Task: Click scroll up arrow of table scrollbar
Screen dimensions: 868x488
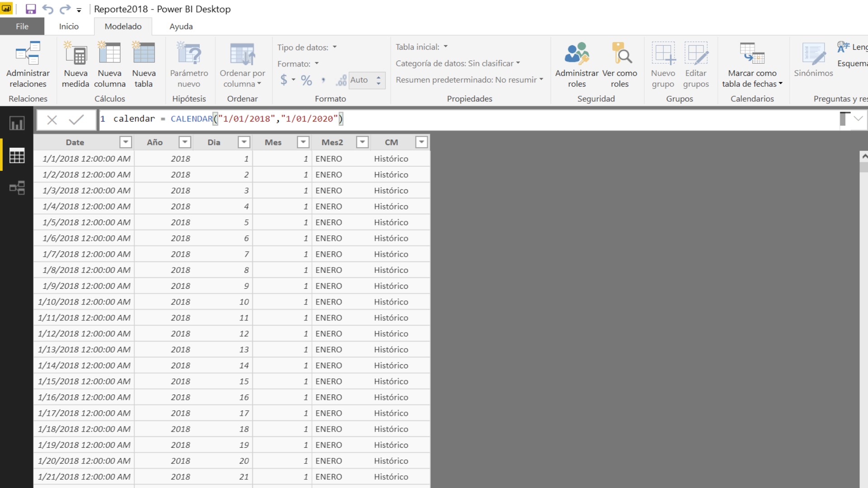Action: [x=864, y=156]
